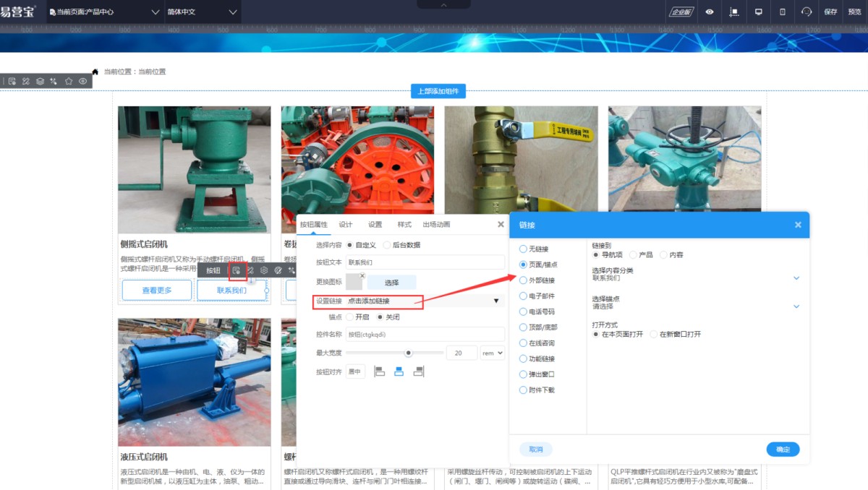Switch to mobile device view icon
This screenshot has height=490, width=868.
tap(782, 12)
